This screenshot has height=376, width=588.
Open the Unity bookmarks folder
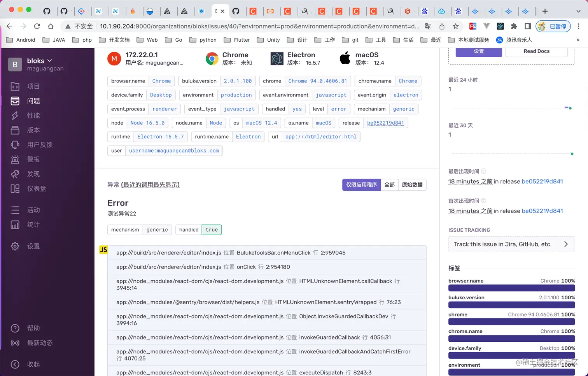click(268, 40)
